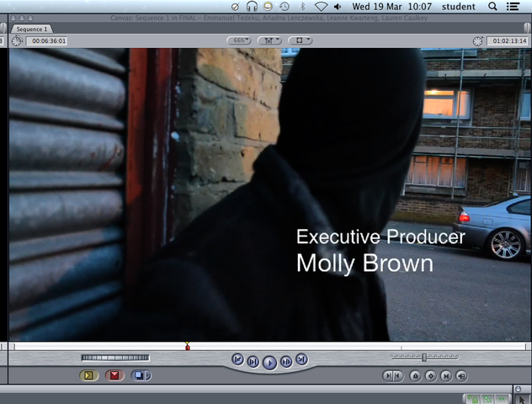Click the 00:06:36:01 duration timecode field
532x404 pixels.
click(47, 41)
